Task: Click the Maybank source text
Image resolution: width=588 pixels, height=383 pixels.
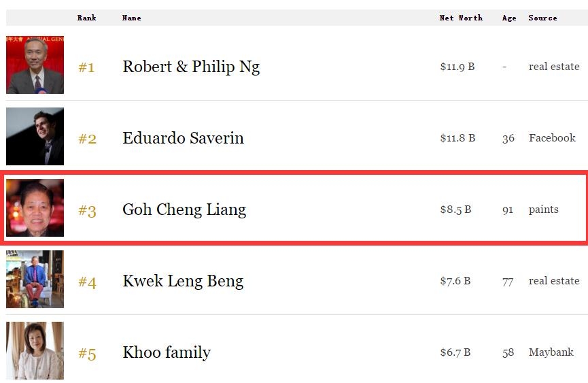Action: (551, 352)
